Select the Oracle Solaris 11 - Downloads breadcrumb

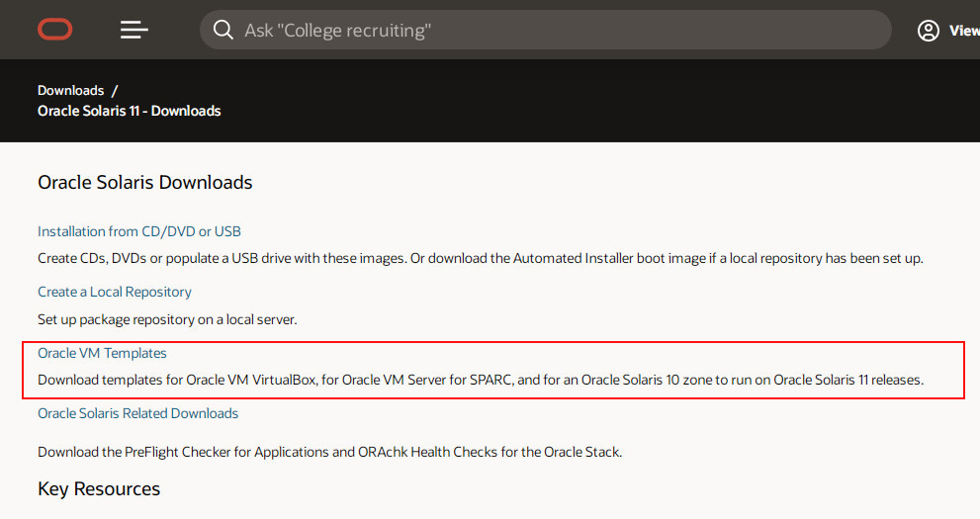pos(130,111)
